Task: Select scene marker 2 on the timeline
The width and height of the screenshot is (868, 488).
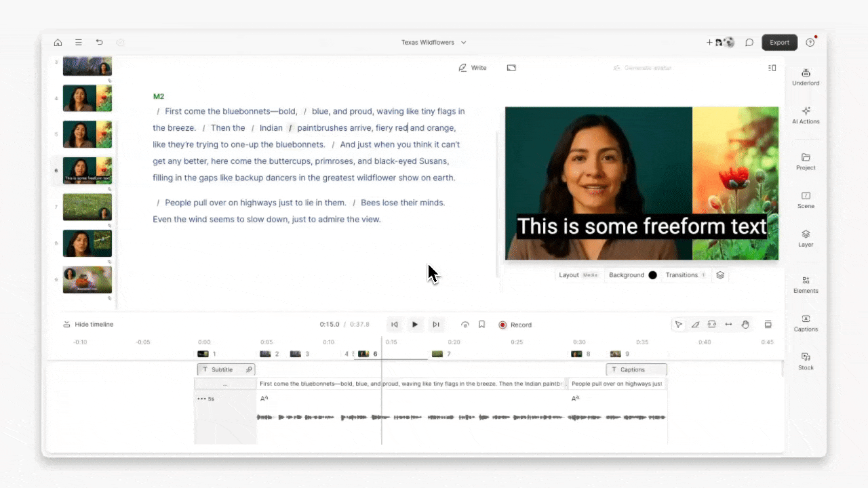Action: pos(270,354)
